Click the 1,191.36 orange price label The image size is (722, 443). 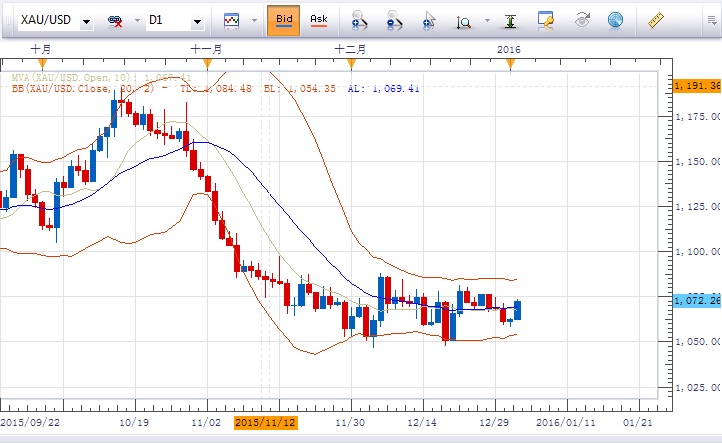pyautogui.click(x=697, y=86)
